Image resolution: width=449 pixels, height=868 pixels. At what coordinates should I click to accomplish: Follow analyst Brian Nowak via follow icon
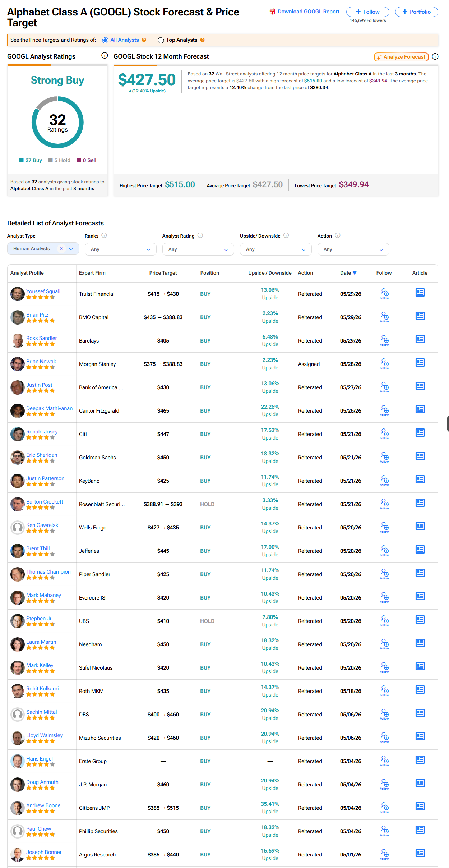pos(384,364)
